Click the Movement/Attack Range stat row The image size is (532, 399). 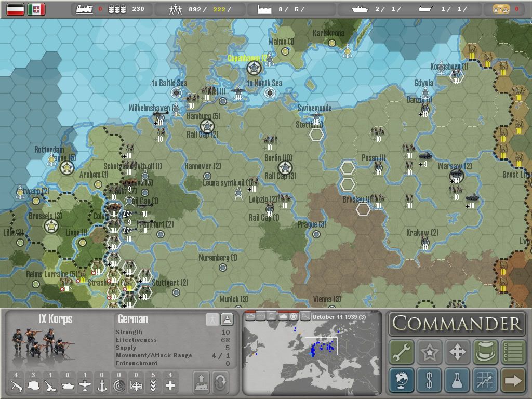coord(172,355)
